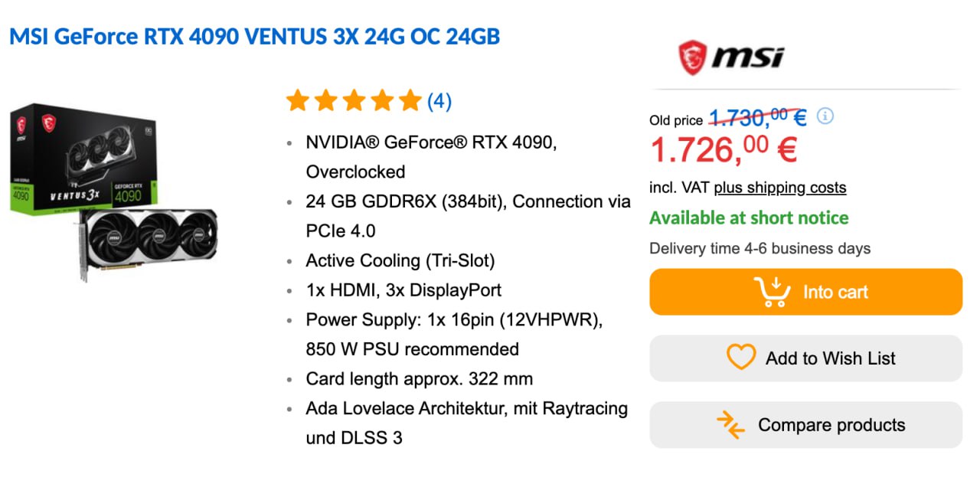Click the first rating star
Viewport: 980px width, 484px height.
click(x=297, y=100)
